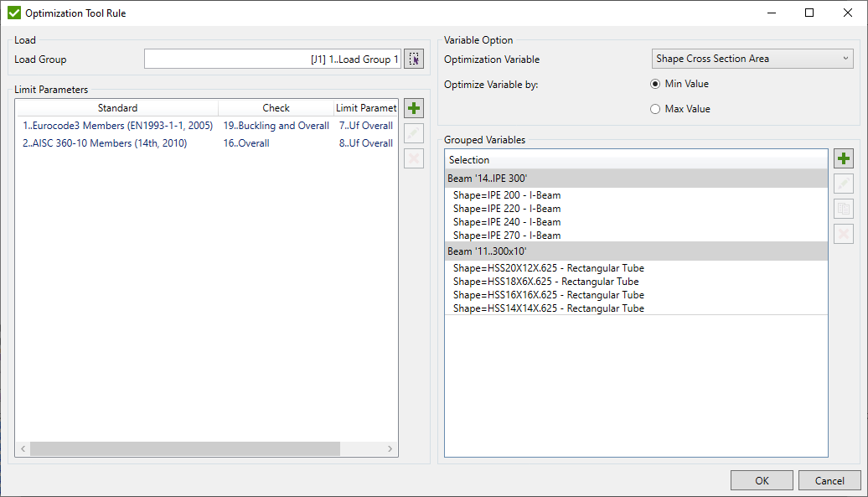Select the Eurocode3 Members standard row
The width and height of the screenshot is (868, 497).
(117, 124)
